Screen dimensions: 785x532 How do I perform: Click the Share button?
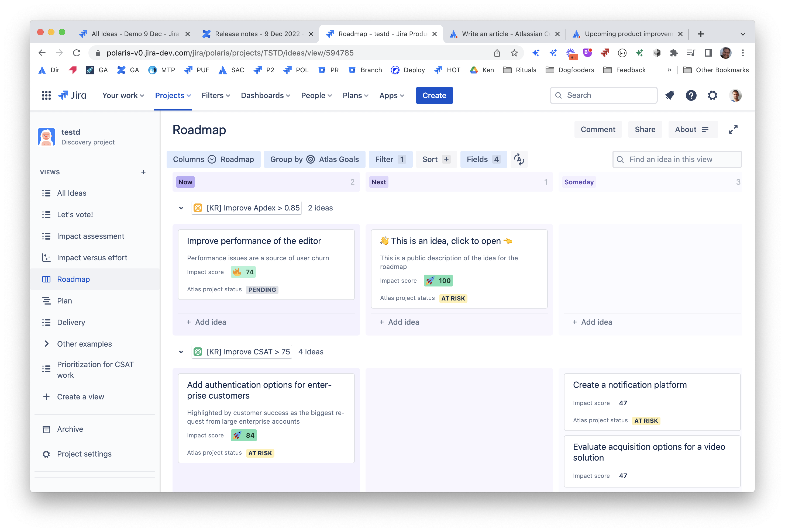[645, 129]
